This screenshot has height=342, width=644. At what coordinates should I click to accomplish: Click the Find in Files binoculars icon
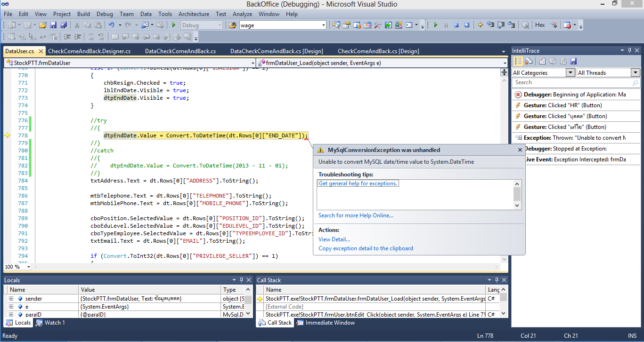tap(233, 25)
